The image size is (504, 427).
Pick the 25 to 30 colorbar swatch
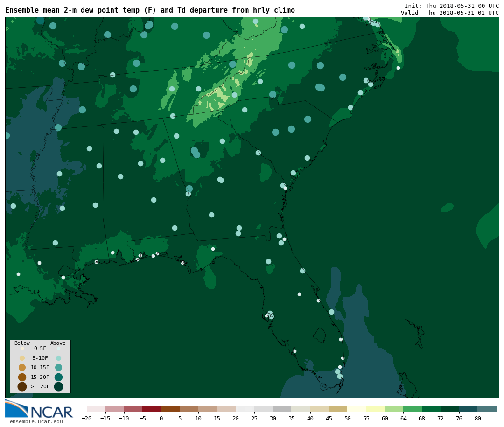[264, 409]
